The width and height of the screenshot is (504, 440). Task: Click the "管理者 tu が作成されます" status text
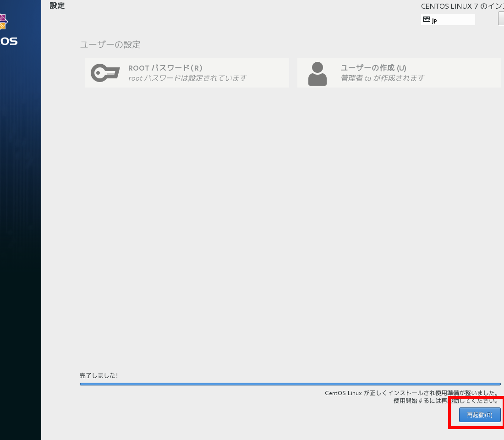(x=382, y=78)
